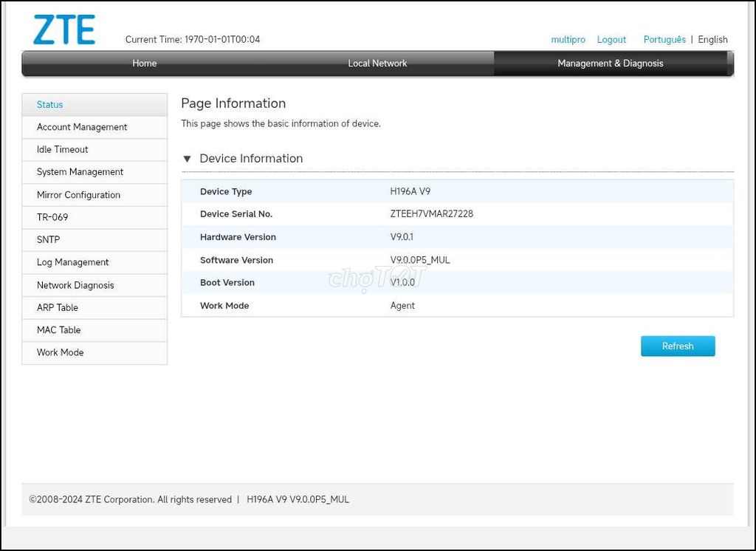Collapse the Device Information section triangle
Viewport: 756px width, 551px height.
(187, 159)
